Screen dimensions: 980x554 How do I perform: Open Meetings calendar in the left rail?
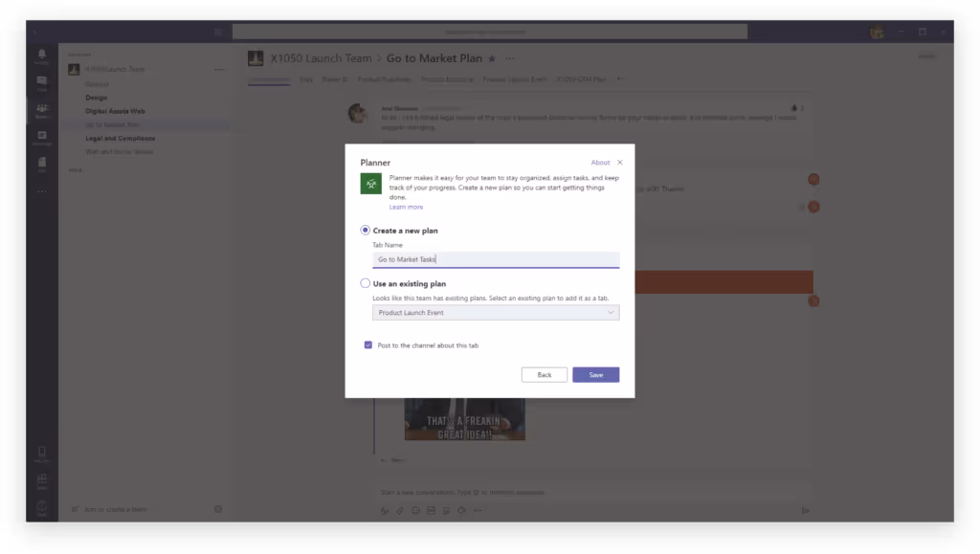42,138
